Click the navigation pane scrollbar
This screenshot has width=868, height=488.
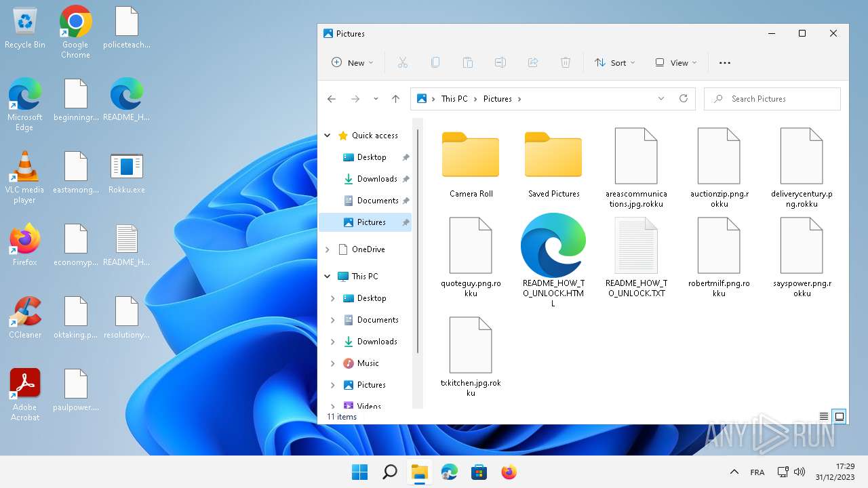418,241
